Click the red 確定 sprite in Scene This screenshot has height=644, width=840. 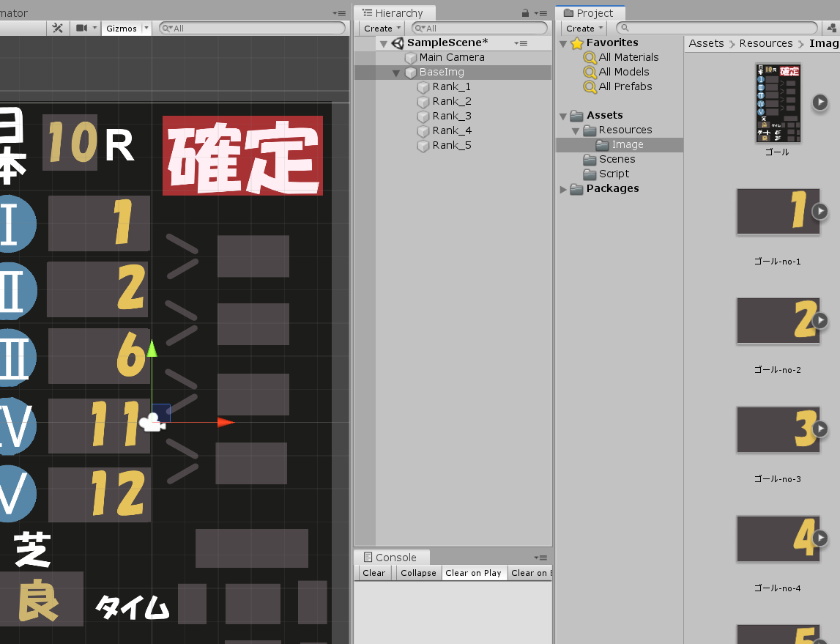(x=242, y=156)
